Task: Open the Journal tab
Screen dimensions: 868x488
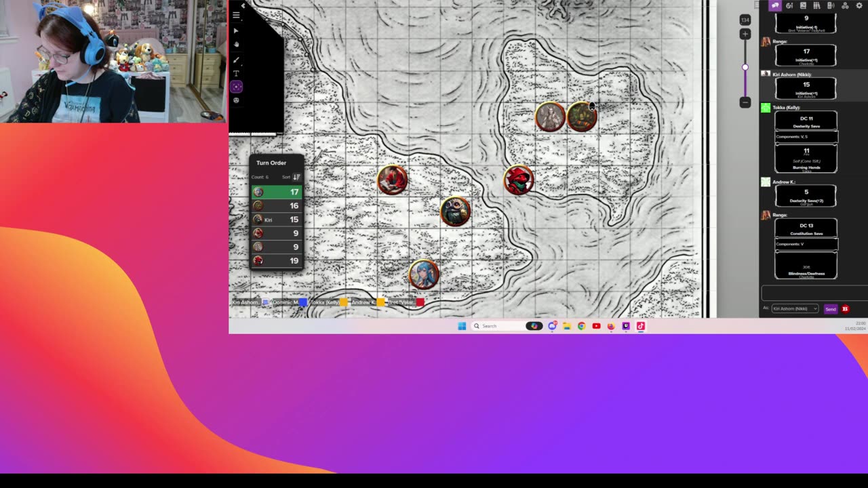Action: tap(803, 5)
